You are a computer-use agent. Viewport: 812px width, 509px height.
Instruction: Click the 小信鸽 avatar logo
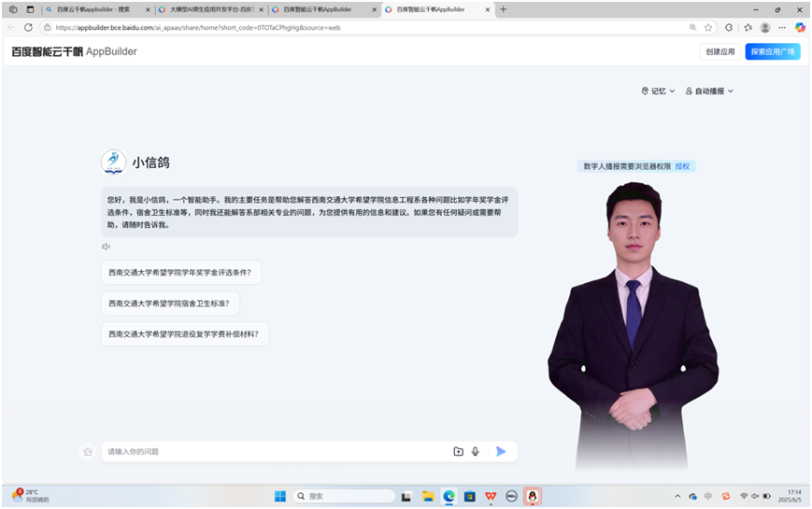pyautogui.click(x=113, y=163)
